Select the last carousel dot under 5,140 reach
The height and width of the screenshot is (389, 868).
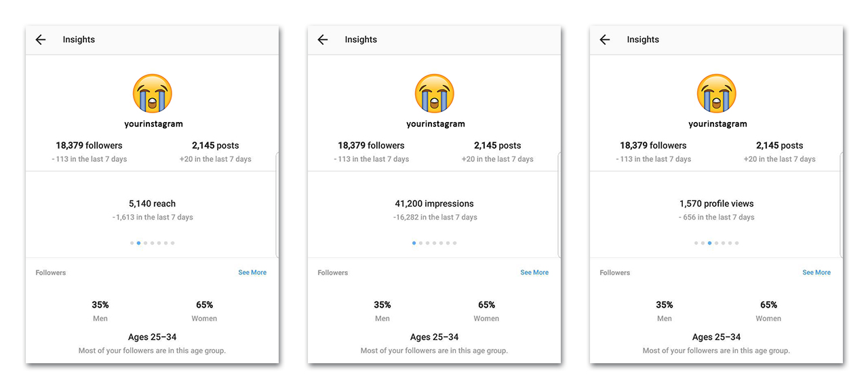(173, 243)
